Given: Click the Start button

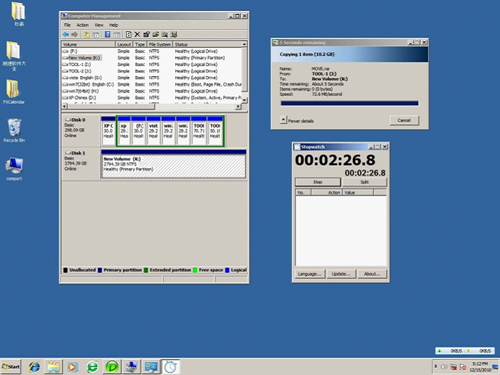Looking at the screenshot, I should (x=11, y=367).
